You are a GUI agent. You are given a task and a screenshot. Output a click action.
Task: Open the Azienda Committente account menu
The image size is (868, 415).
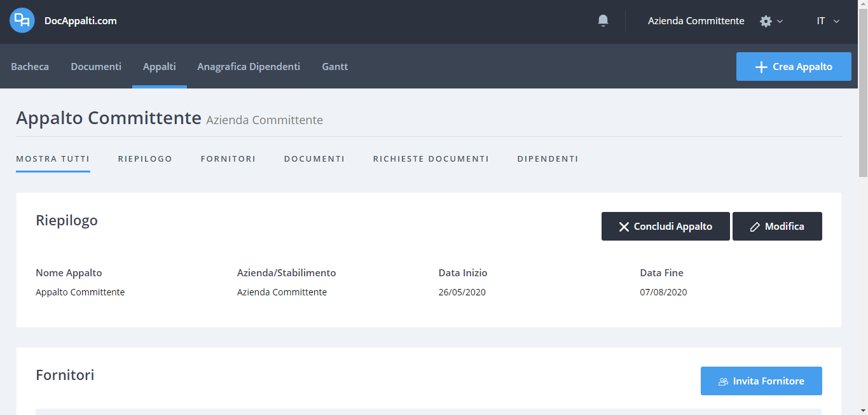tap(696, 21)
